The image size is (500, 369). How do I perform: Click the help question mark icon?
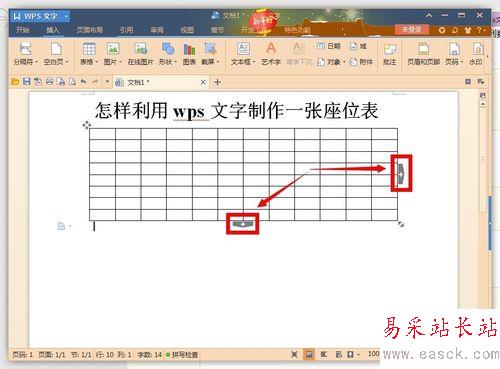[479, 30]
